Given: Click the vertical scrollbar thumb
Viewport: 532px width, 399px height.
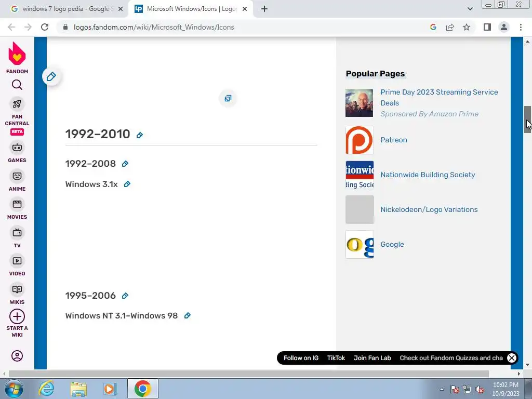Looking at the screenshot, I should (528, 119).
